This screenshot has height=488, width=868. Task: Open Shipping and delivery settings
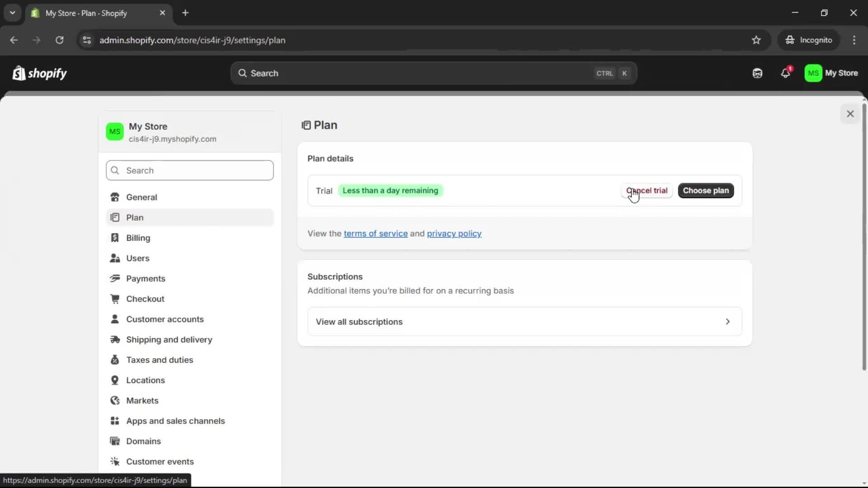pyautogui.click(x=190, y=340)
